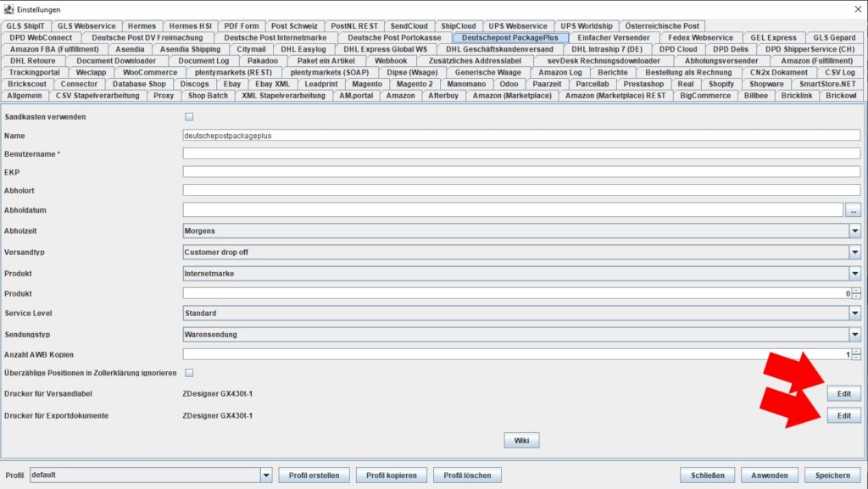Expand the Profil dropdown set to default
This screenshot has height=489, width=868.
point(151,475)
